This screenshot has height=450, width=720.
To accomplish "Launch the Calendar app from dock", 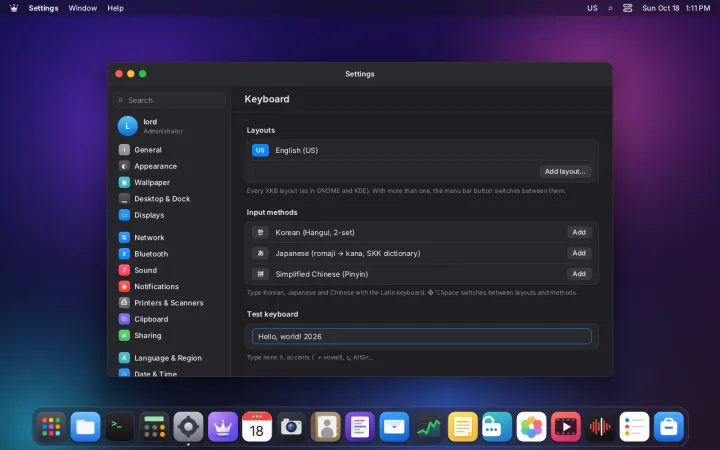I will click(x=257, y=427).
